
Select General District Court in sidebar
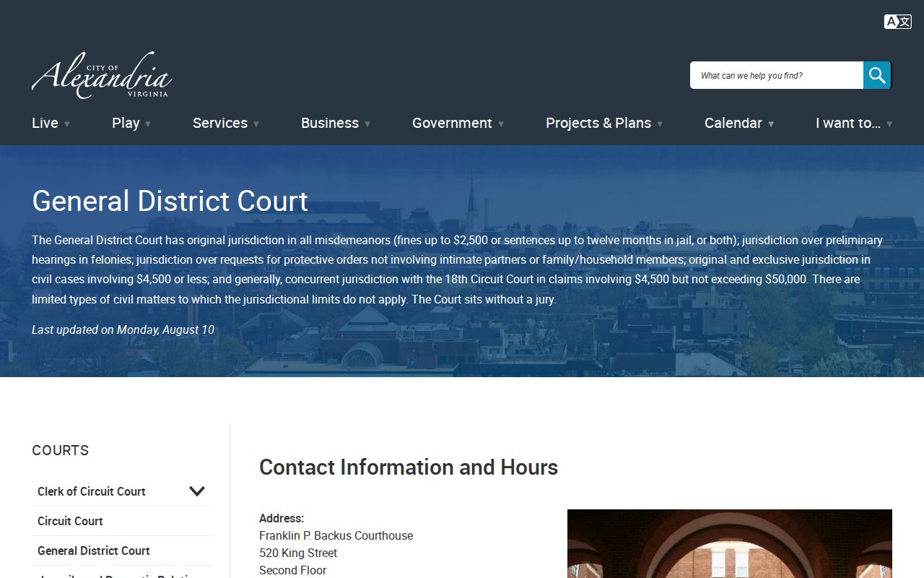point(94,551)
